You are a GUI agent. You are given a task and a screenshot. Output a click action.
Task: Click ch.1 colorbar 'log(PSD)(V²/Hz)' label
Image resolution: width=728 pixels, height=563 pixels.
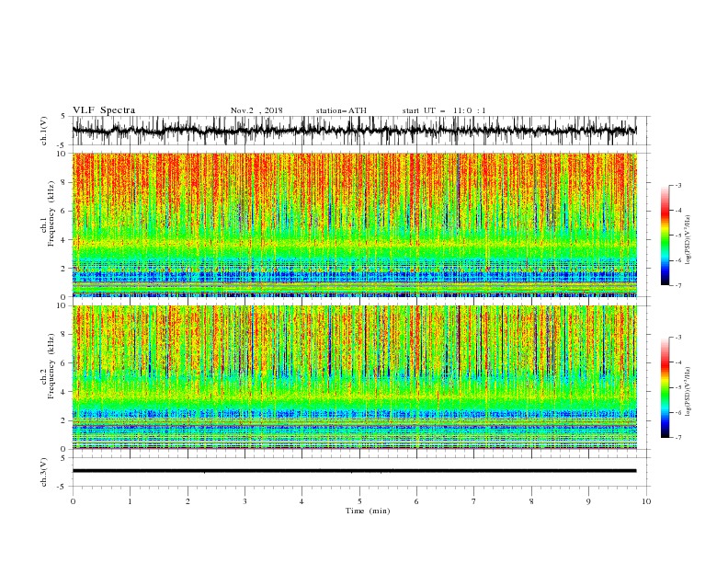pos(688,240)
